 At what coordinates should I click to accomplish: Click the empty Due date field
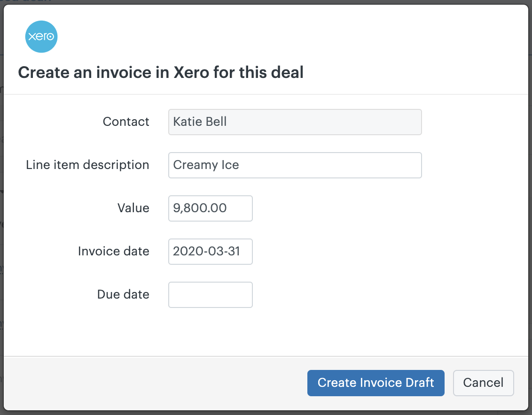(x=211, y=295)
